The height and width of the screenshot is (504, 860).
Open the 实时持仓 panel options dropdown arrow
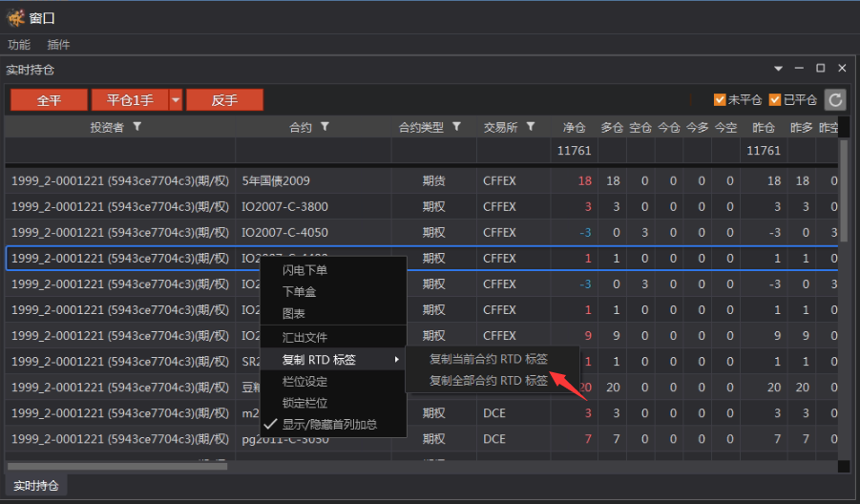tap(778, 69)
